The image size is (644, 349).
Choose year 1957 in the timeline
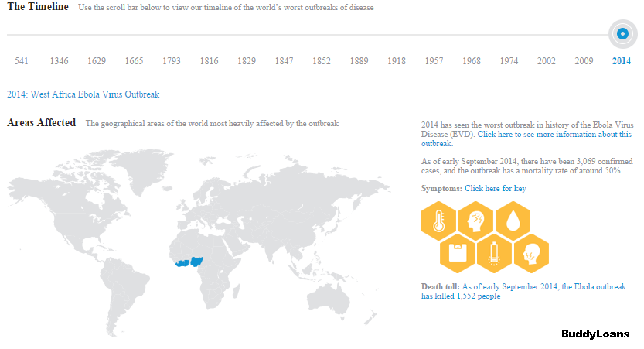(434, 61)
